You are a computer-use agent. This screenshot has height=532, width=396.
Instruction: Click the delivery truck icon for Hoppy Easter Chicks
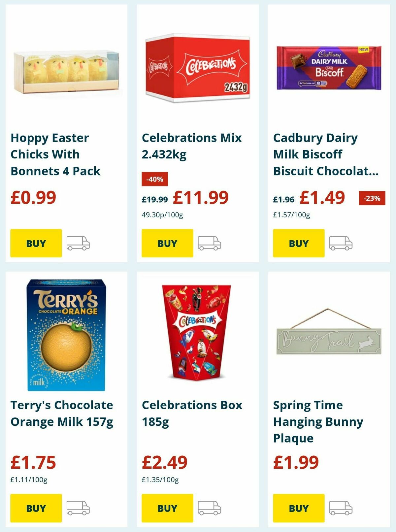(79, 244)
